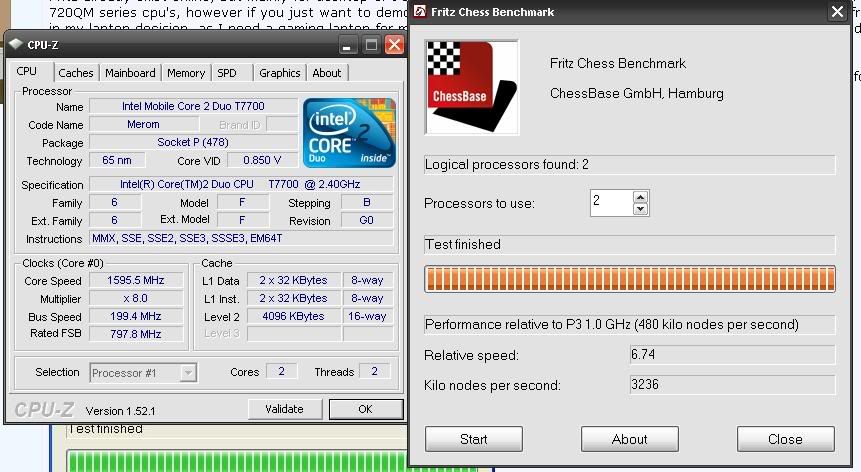Switch to the Graphics tab
Viewport: 861px width, 472px height.
279,73
